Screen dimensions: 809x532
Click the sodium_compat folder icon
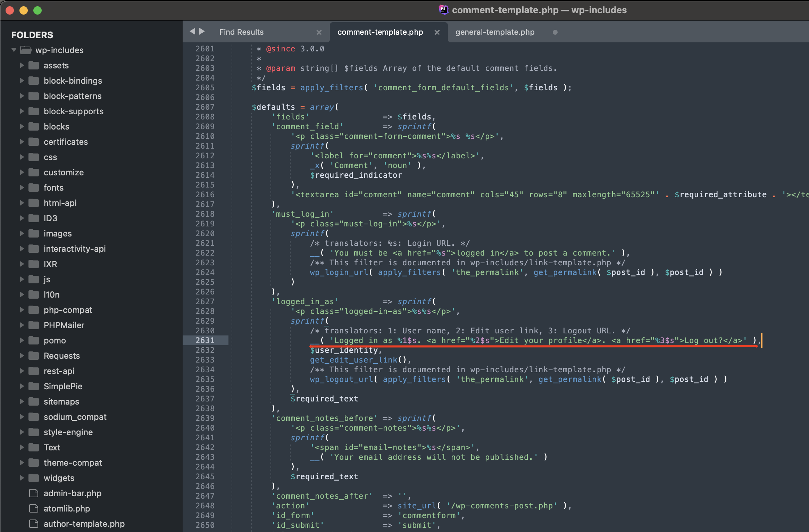click(x=34, y=417)
